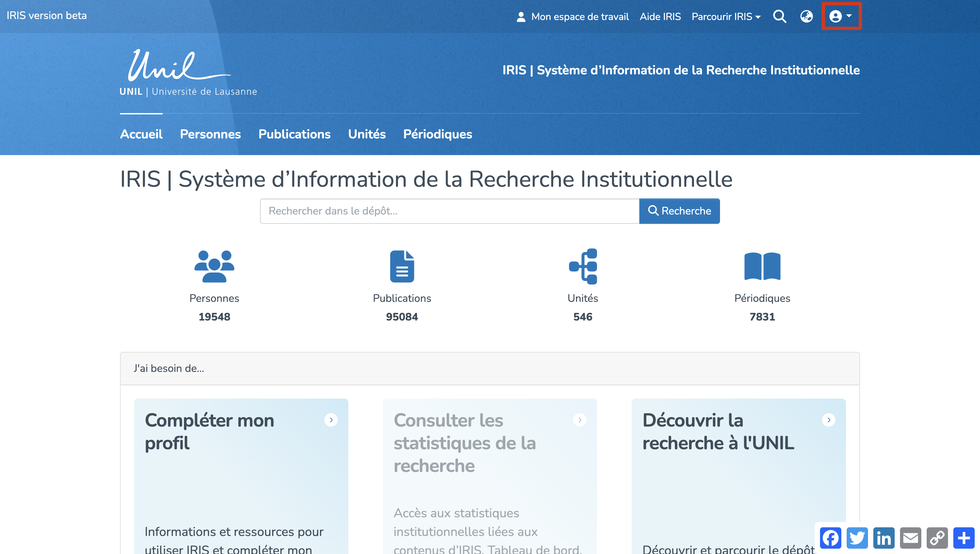
Task: Focus the Rechercher dans le dépôt field
Action: (x=449, y=211)
